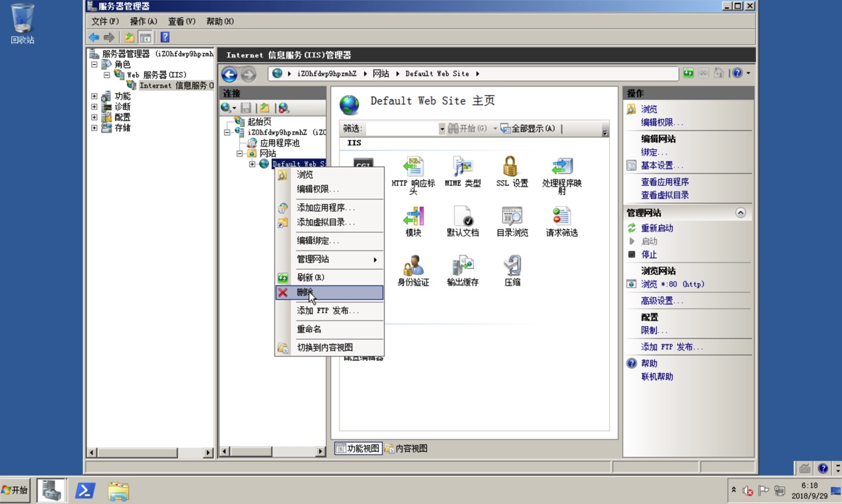Image resolution: width=842 pixels, height=504 pixels.
Task: Expand the 功能 tree node
Action: (95, 96)
